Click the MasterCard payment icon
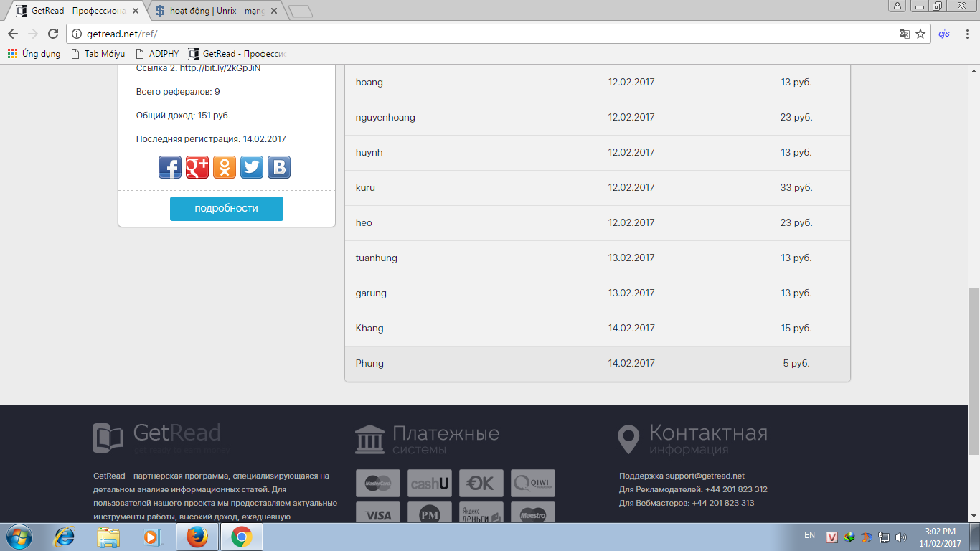Screen dimensions: 980x551 click(x=378, y=484)
